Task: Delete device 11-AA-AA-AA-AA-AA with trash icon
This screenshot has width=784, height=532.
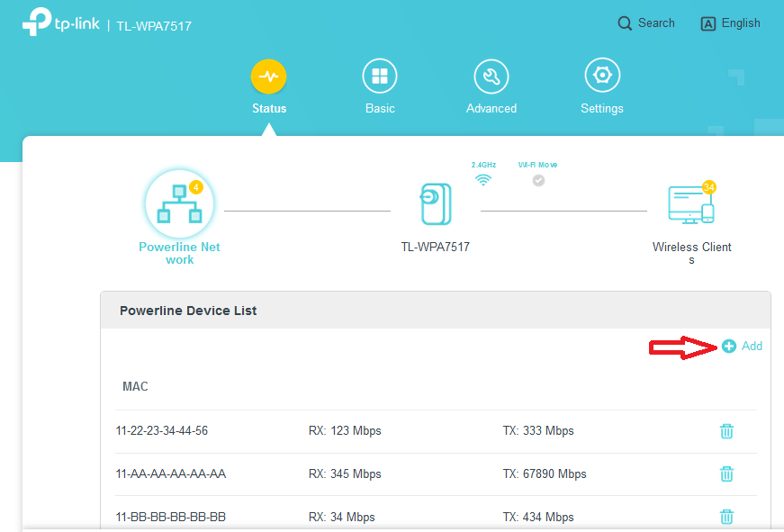Action: [726, 473]
